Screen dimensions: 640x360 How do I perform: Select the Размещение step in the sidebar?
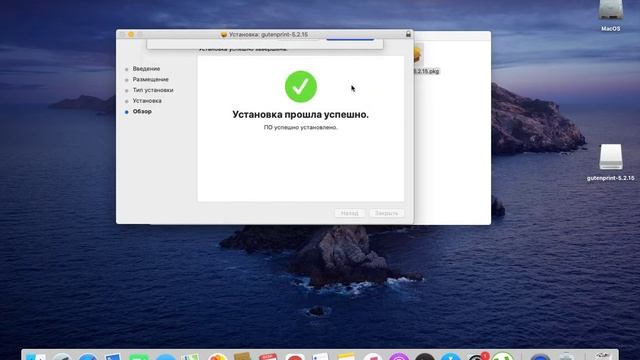151,79
